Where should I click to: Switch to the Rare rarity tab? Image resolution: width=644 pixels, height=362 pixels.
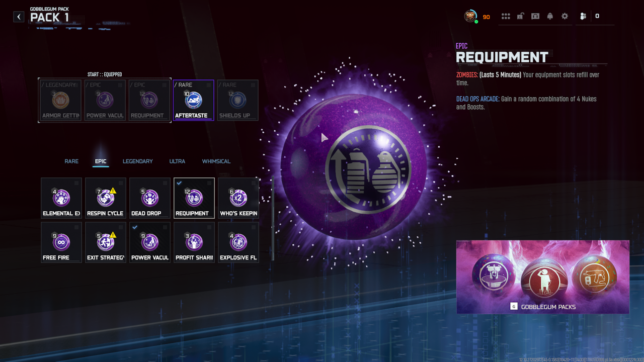tap(71, 161)
